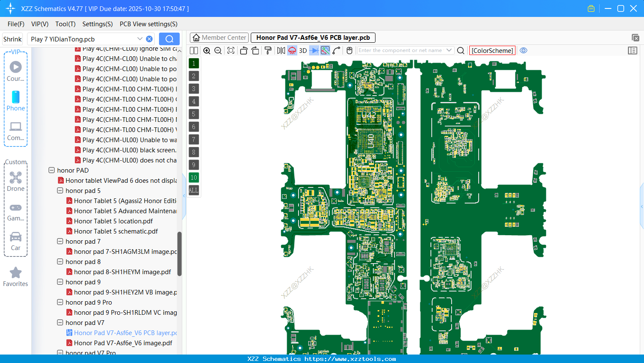
Task: Show PCB layer 1
Action: click(194, 63)
